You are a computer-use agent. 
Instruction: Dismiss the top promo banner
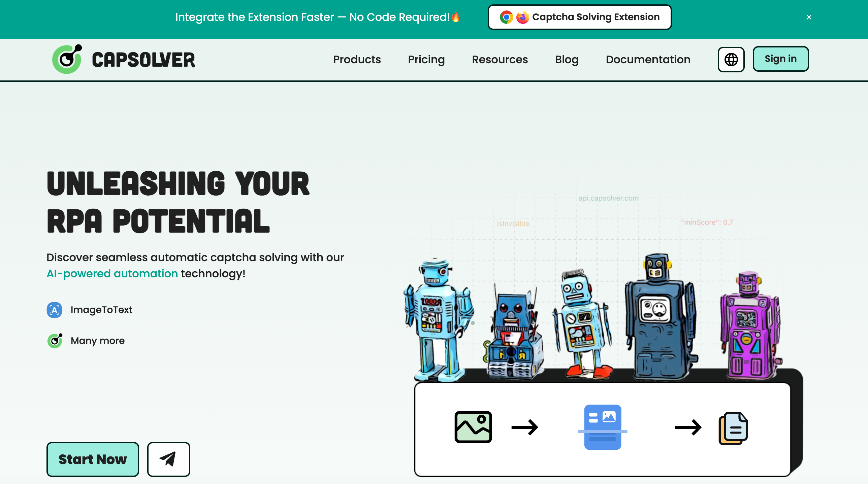pyautogui.click(x=809, y=17)
